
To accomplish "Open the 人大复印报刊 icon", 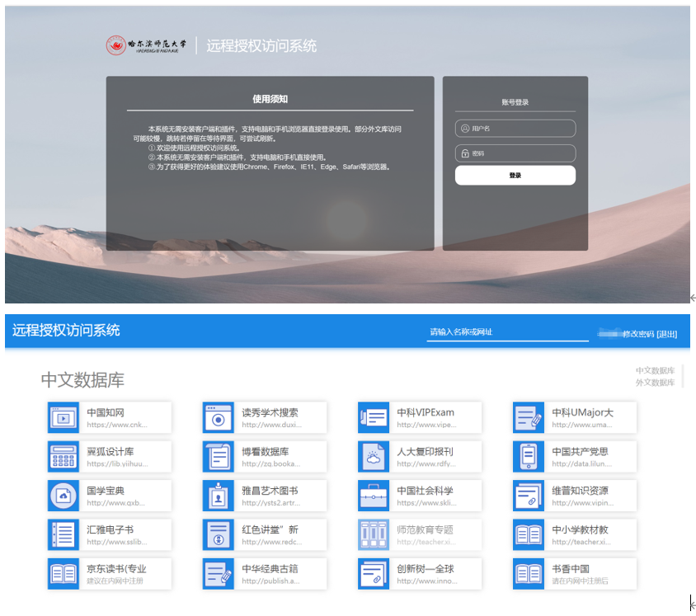I will pos(374,457).
